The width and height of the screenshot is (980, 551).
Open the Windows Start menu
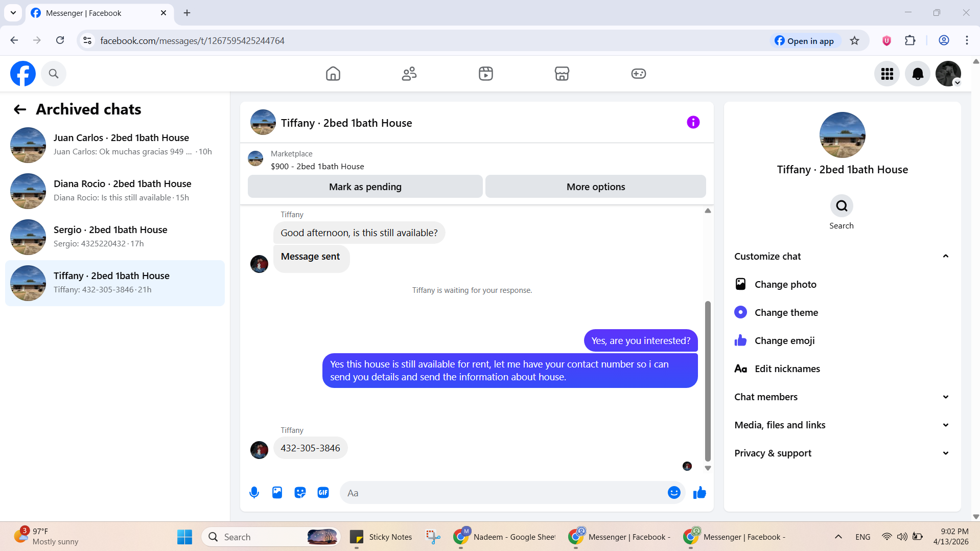pyautogui.click(x=184, y=537)
